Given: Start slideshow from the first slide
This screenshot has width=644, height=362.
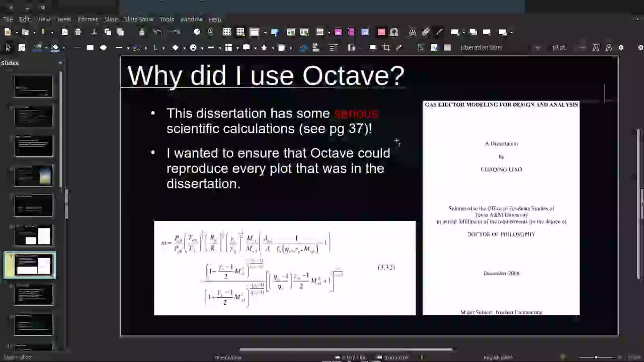Looking at the screenshot, I should point(291,32).
